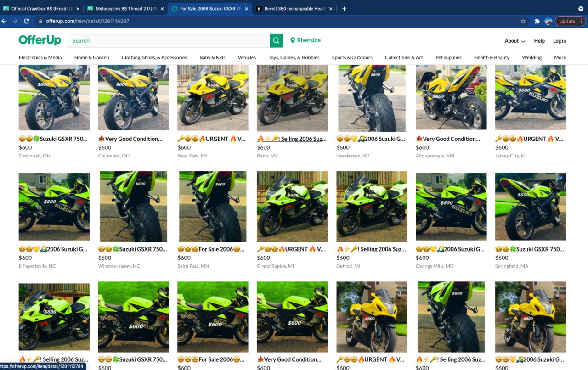Open E Fayetteville, NC listing thumbnail
This screenshot has height=370, width=588.
[54, 207]
